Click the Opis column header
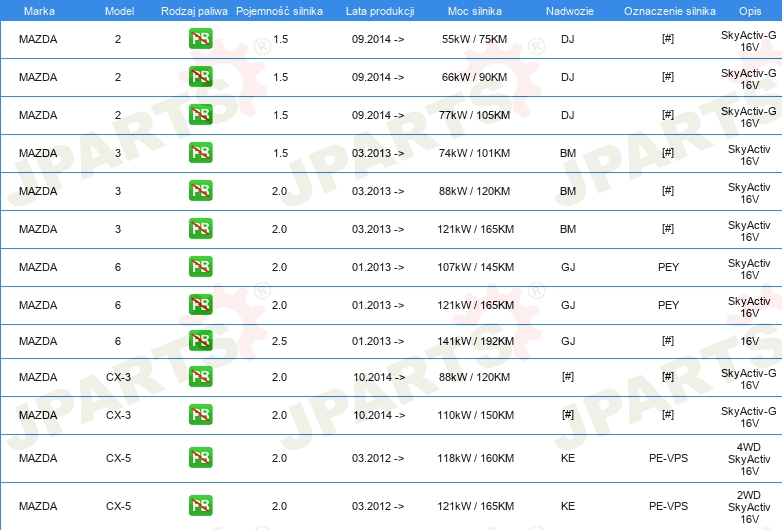Image resolution: width=782 pixels, height=530 pixels. (x=750, y=11)
